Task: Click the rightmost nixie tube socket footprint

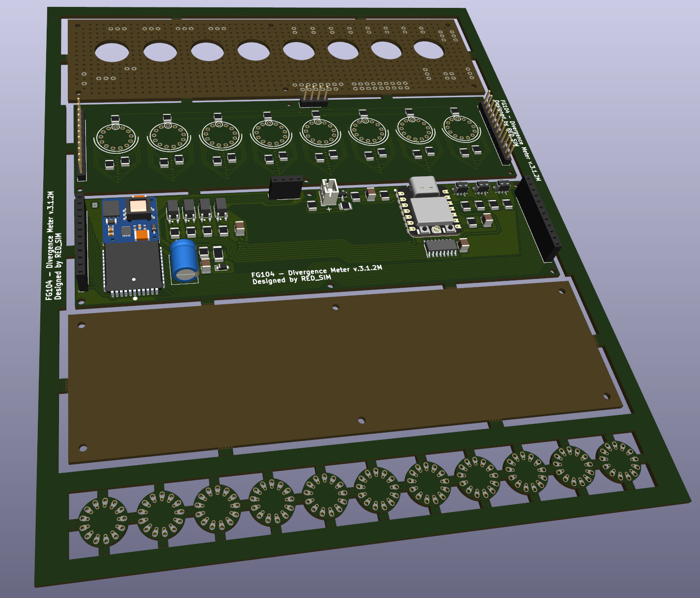Action: coord(461,128)
